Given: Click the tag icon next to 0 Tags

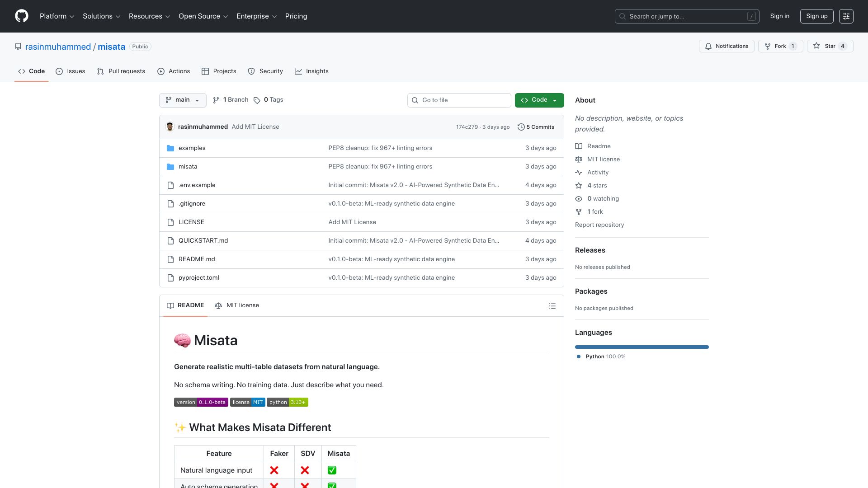Looking at the screenshot, I should [x=257, y=100].
